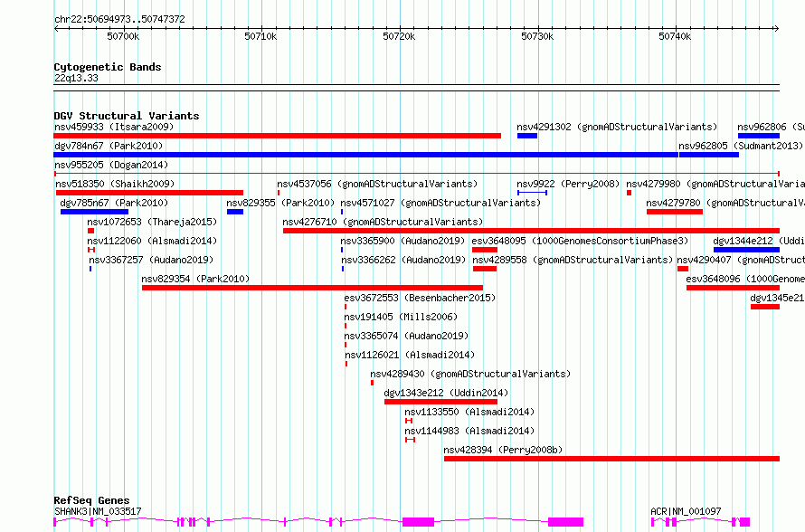Viewport: 805px width, 532px height.
Task: Select nsv428394 long red bar
Action: click(612, 459)
